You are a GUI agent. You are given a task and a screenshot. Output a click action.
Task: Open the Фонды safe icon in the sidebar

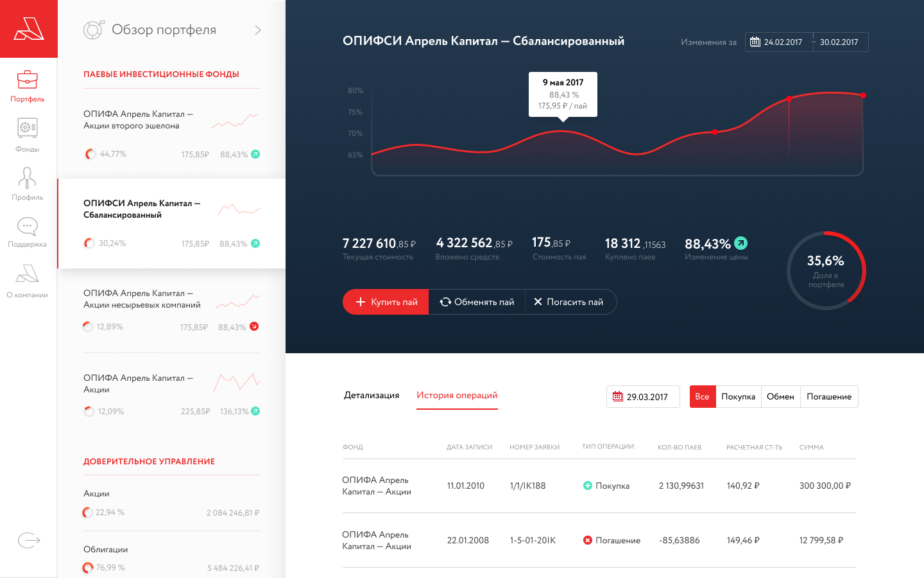[x=28, y=128]
